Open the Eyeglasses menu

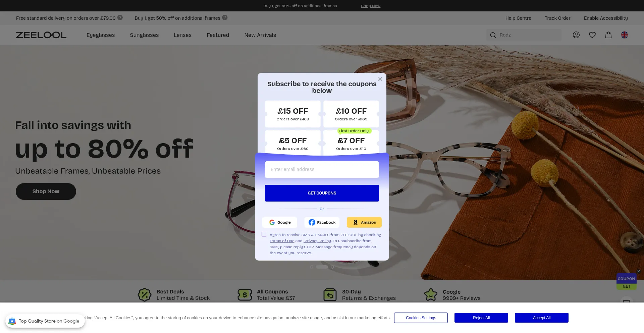101,35
